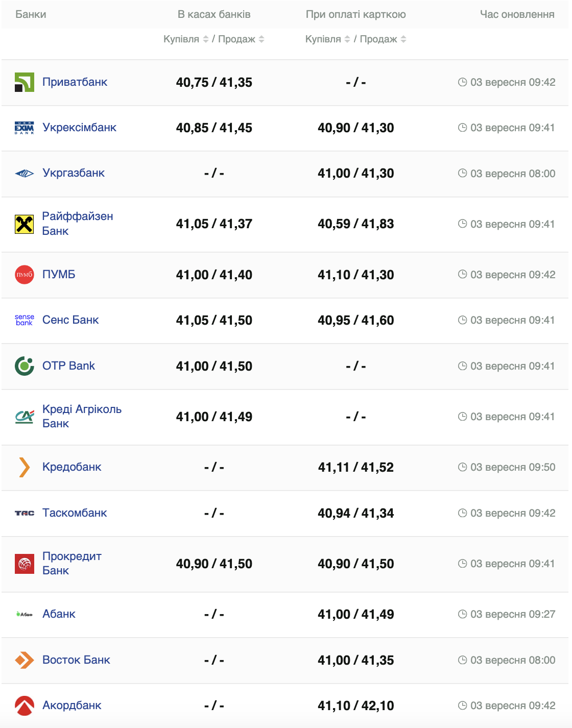Viewport: 572px width, 728px height.
Task: Open the Таскомбанк bank link
Action: coord(75,513)
